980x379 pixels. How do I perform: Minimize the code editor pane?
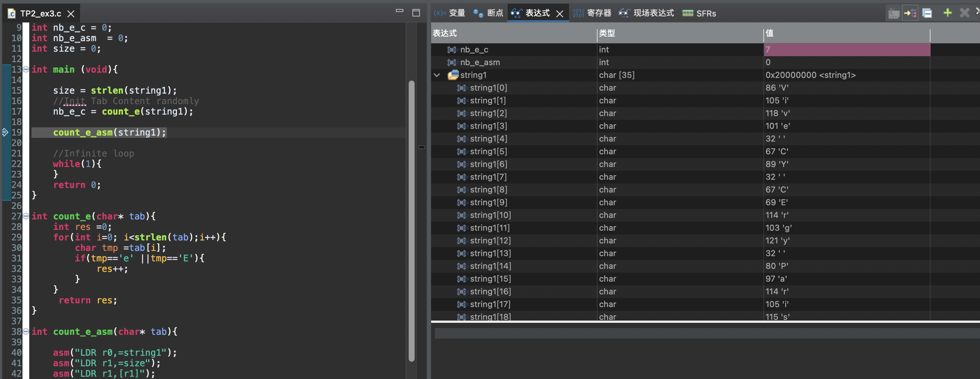point(399,11)
